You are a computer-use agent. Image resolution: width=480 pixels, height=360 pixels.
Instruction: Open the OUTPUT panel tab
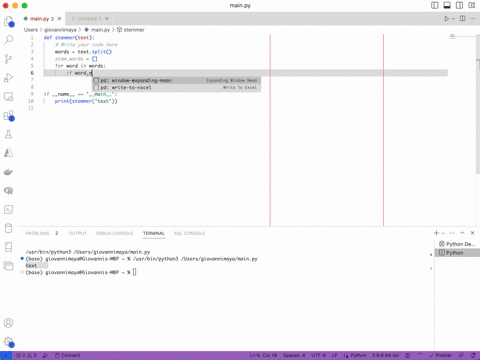coord(78,233)
